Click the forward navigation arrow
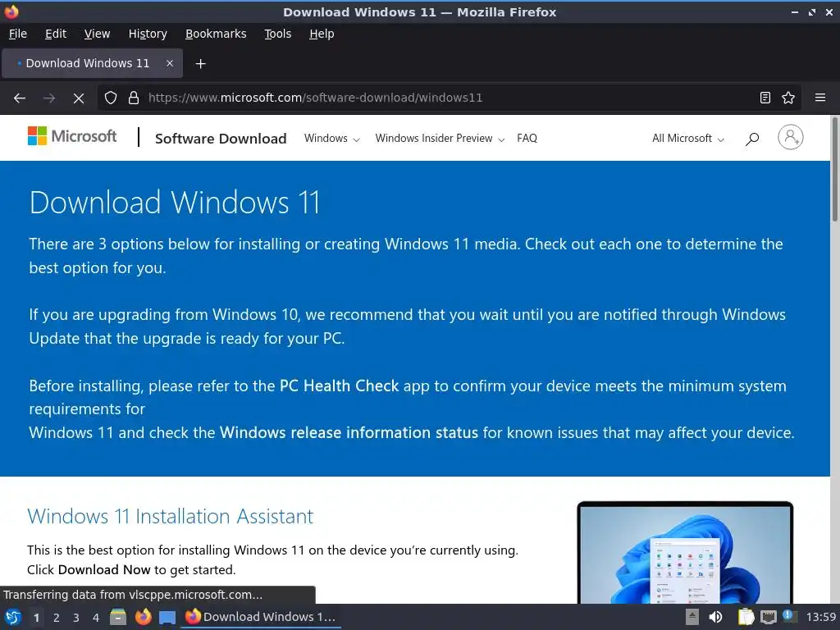Viewport: 840px width, 630px height. coord(49,98)
